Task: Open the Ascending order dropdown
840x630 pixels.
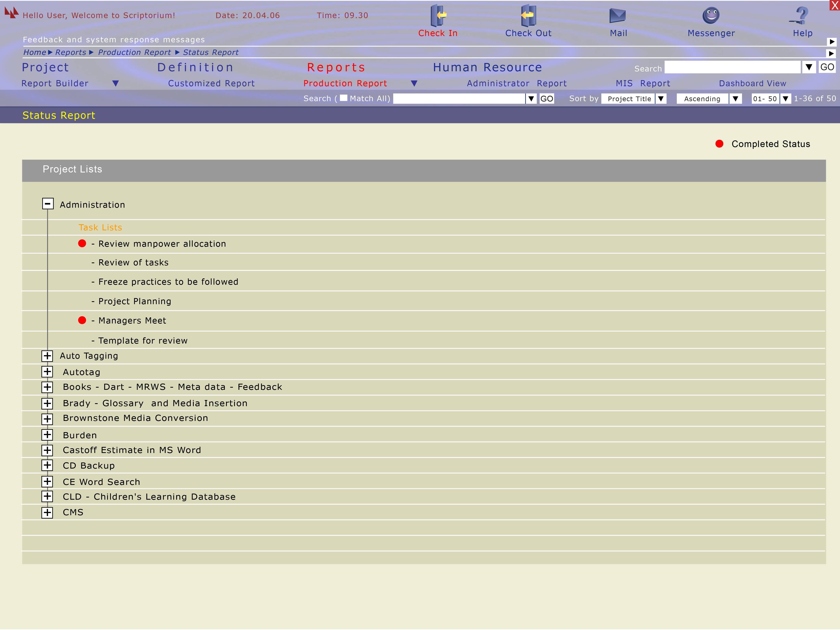Action: 735,99
